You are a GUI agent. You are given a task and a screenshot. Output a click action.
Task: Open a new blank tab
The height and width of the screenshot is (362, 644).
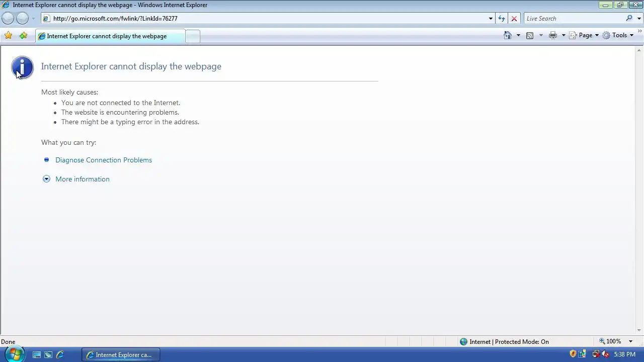[x=192, y=36]
